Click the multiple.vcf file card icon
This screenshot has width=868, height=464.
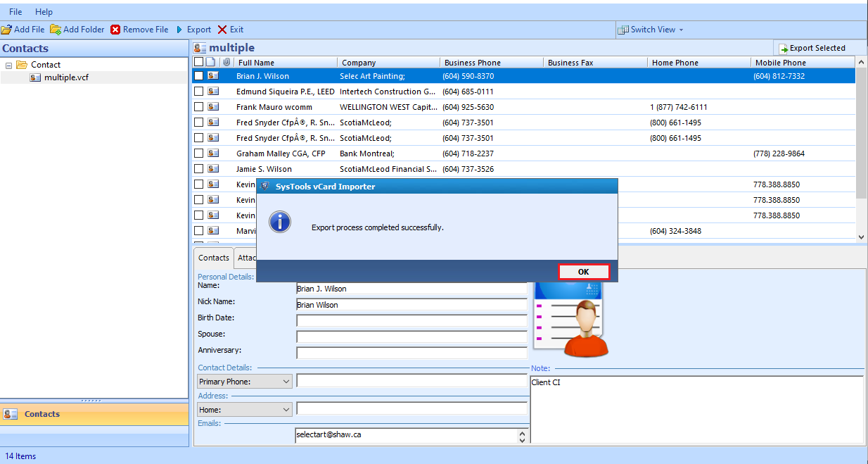click(35, 77)
